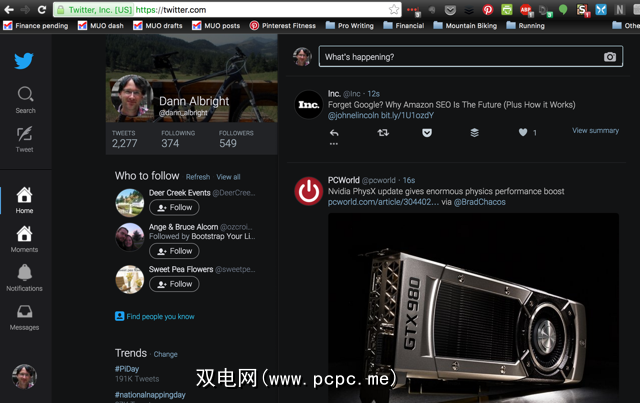Change Trends location
Screen dimensions: 640x403
165,354
